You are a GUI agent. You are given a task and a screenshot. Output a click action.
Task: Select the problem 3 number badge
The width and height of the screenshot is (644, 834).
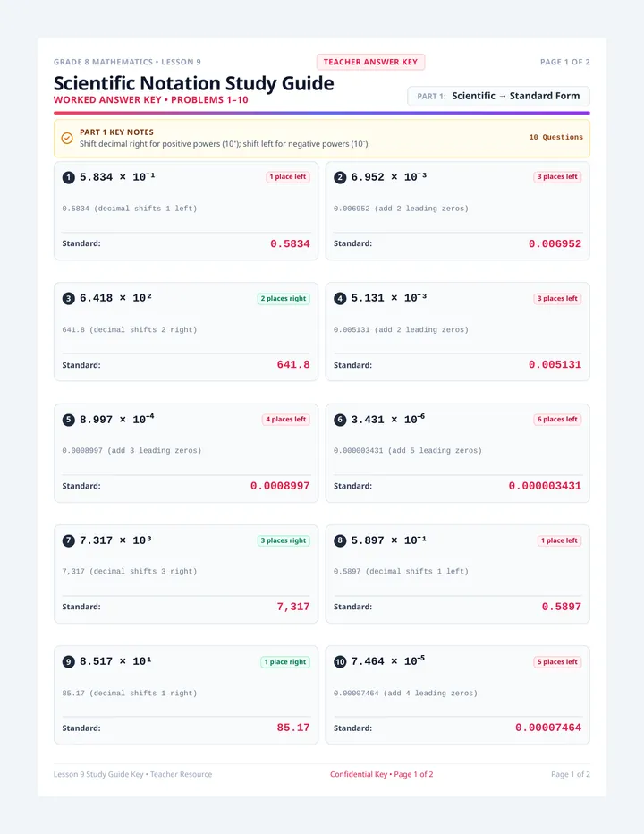[69, 298]
